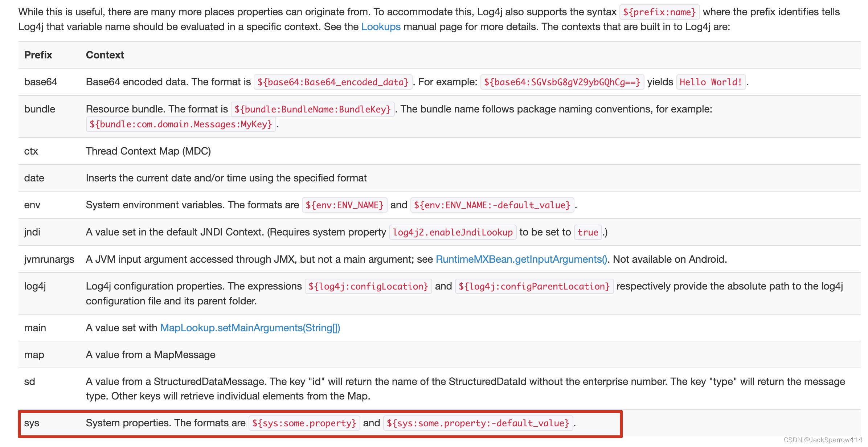Click ${sys:some.property:-default_value} code snippet
This screenshot has height=447, width=868.
coord(478,423)
